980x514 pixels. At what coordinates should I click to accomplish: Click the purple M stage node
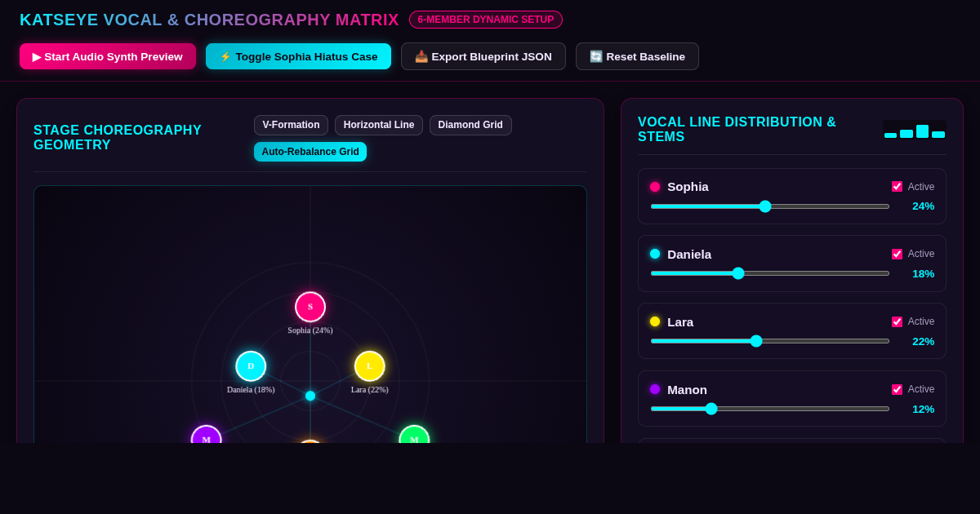click(207, 436)
